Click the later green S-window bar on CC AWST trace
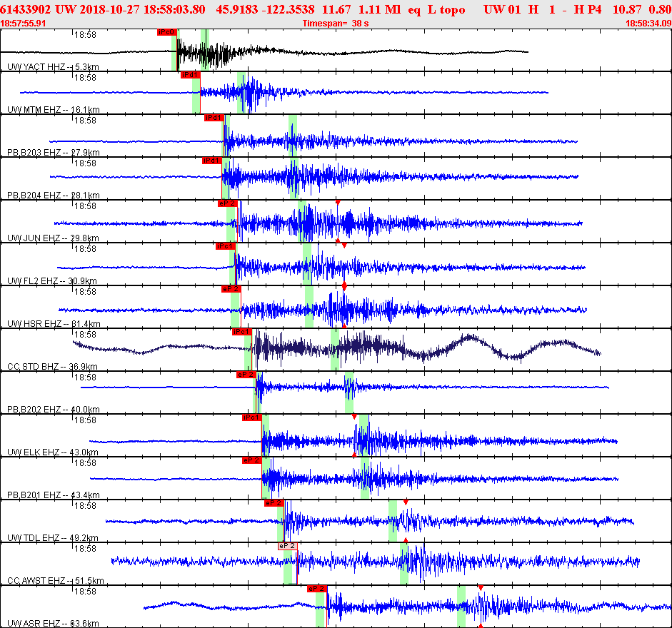This screenshot has width=672, height=628. coord(404,563)
